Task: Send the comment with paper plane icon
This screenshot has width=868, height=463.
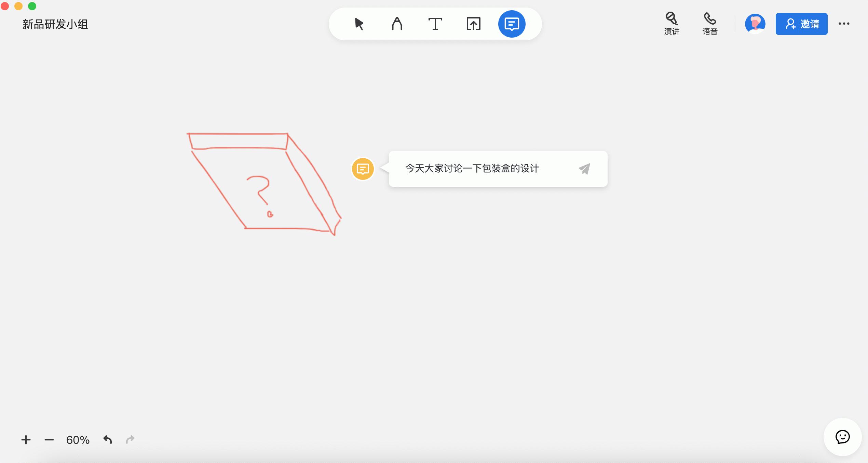Action: point(584,169)
